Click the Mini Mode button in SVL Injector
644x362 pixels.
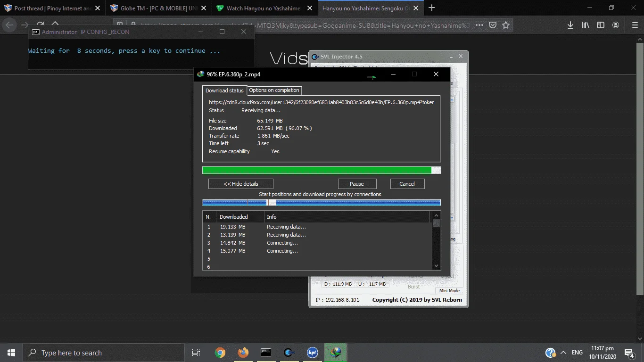click(x=449, y=291)
